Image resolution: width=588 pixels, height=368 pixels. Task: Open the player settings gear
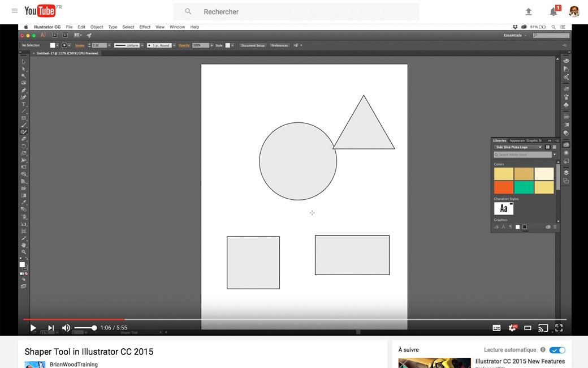pyautogui.click(x=512, y=328)
